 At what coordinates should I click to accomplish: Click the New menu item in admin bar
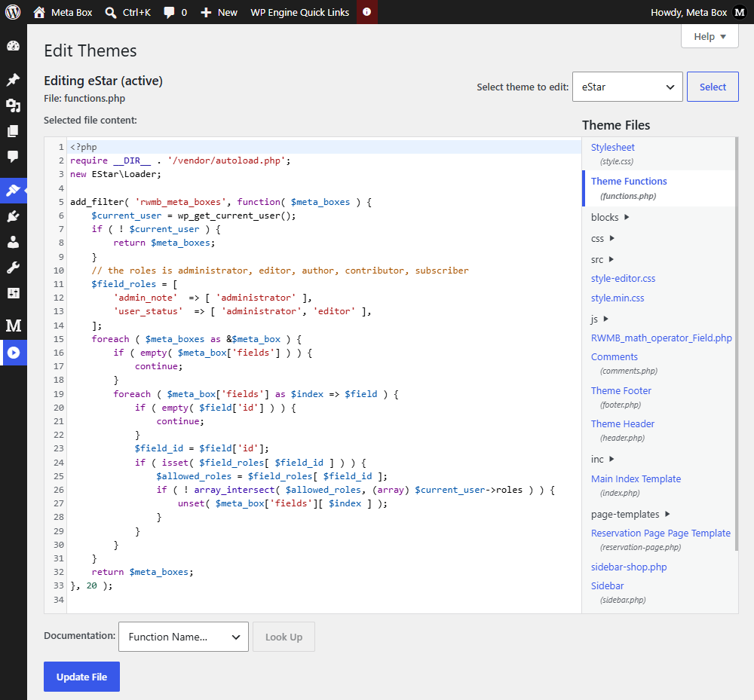228,13
